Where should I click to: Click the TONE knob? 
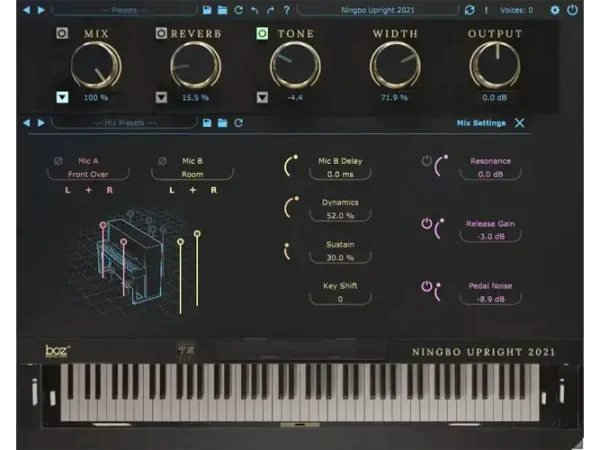[x=295, y=66]
